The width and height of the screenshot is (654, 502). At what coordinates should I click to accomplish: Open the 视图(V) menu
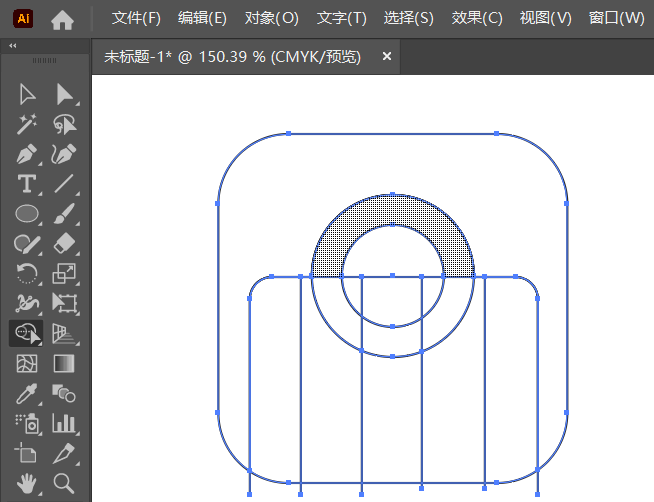click(x=546, y=18)
